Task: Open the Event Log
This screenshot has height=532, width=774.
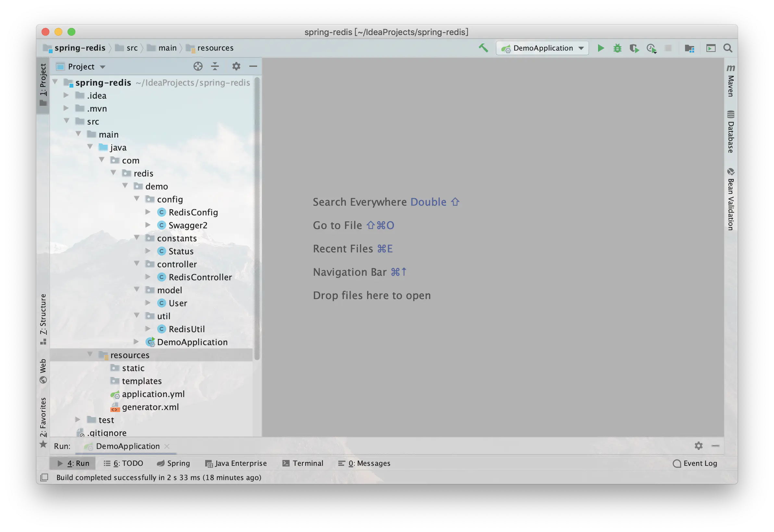Action: coord(695,463)
